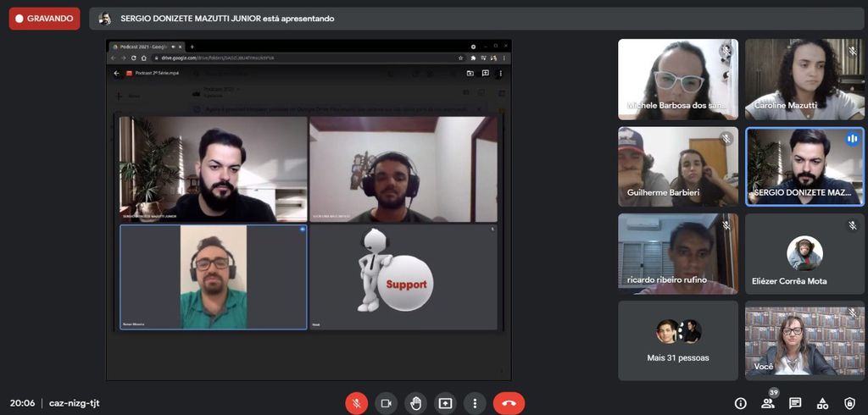The height and width of the screenshot is (415, 868).
Task: Unmute the microphone in the call controls
Action: [356, 403]
